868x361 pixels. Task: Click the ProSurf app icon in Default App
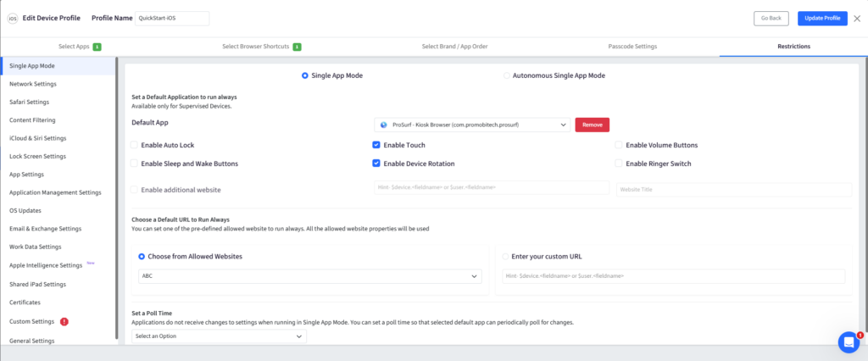(384, 125)
